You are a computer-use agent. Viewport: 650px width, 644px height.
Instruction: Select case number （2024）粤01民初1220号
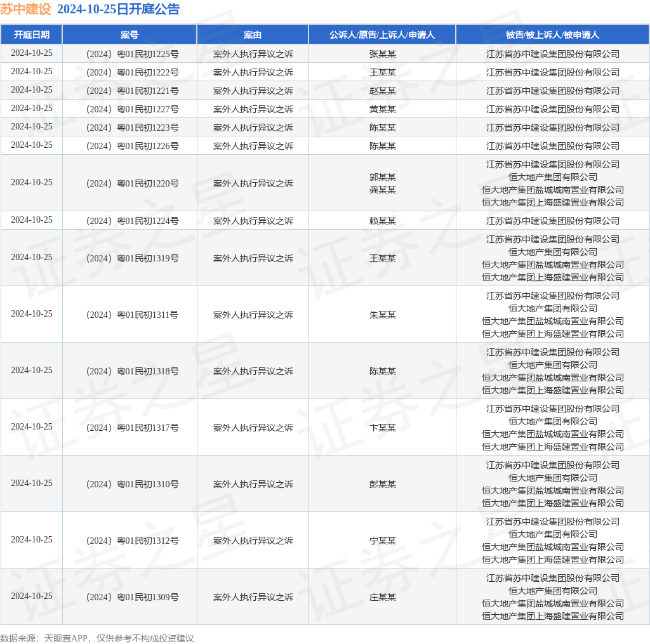pyautogui.click(x=132, y=183)
